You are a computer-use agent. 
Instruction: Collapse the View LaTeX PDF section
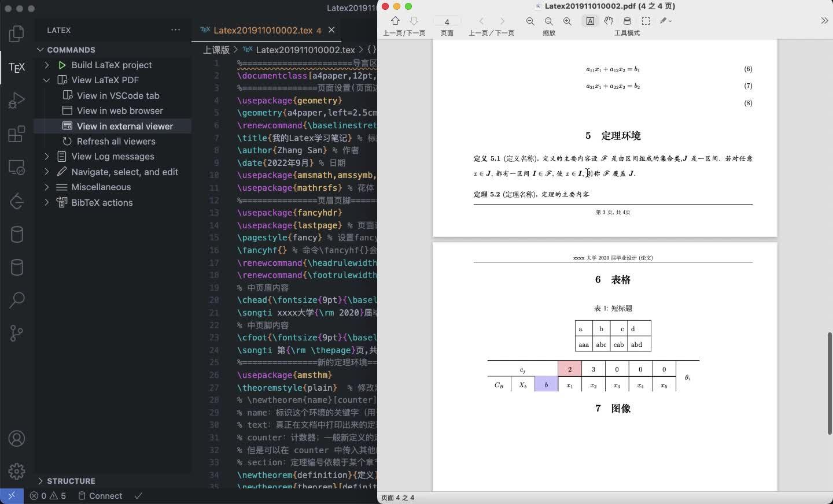[x=47, y=80]
